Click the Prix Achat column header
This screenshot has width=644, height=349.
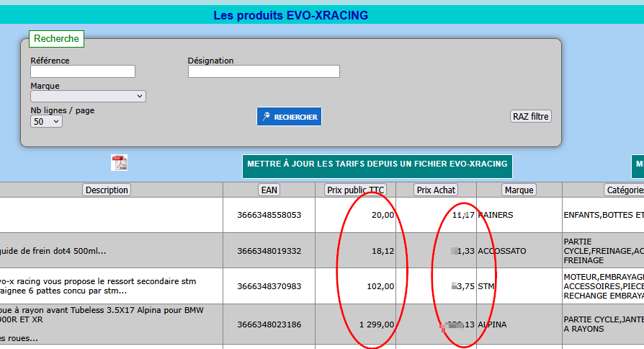436,190
